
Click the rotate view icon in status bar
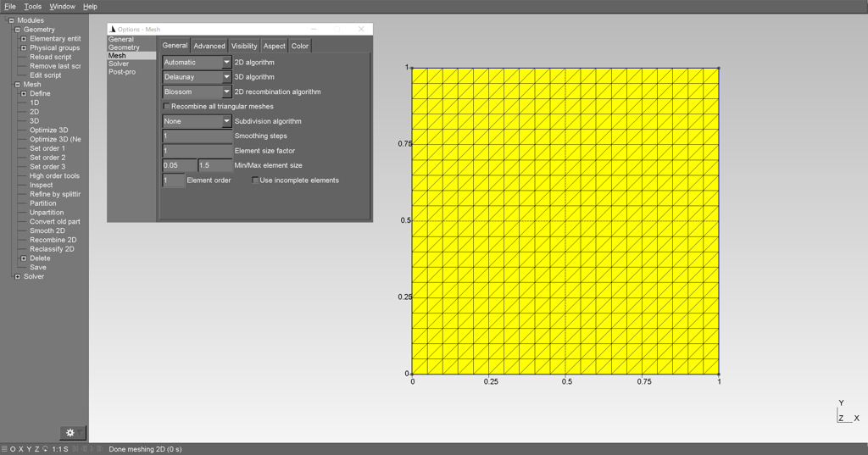tap(45, 449)
